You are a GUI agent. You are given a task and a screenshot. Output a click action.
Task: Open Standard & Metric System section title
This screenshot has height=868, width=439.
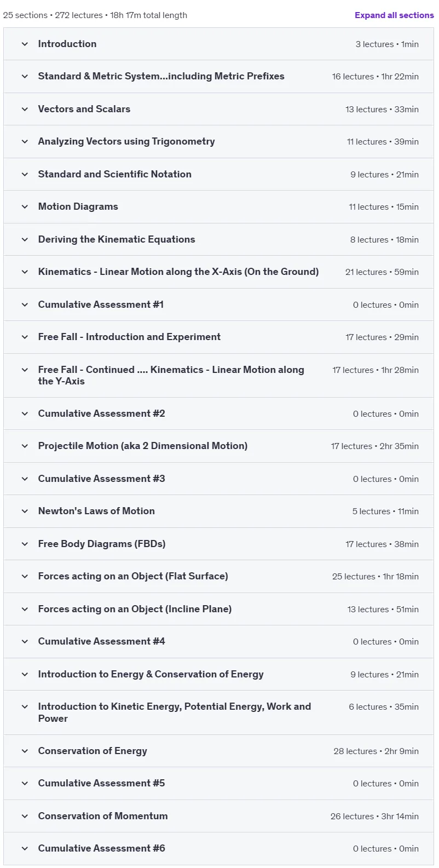coord(161,76)
